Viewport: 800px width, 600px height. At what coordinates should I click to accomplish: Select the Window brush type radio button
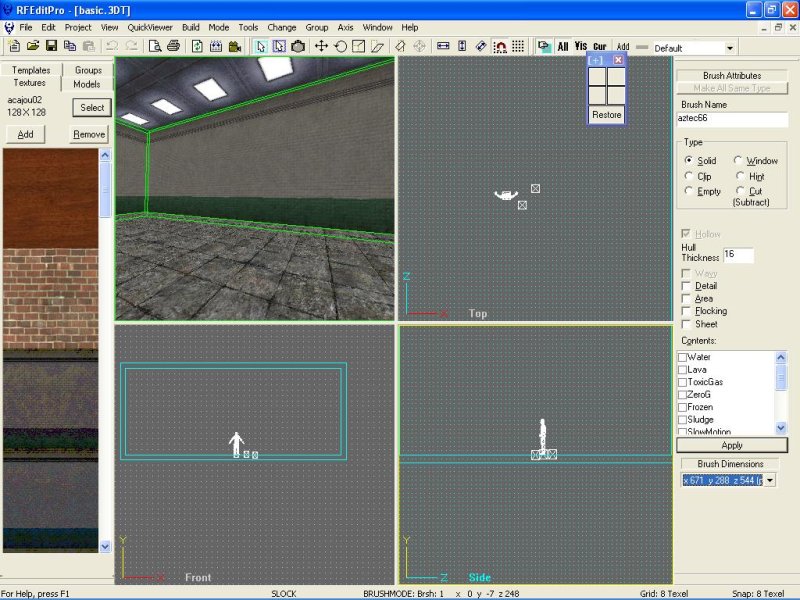point(740,160)
